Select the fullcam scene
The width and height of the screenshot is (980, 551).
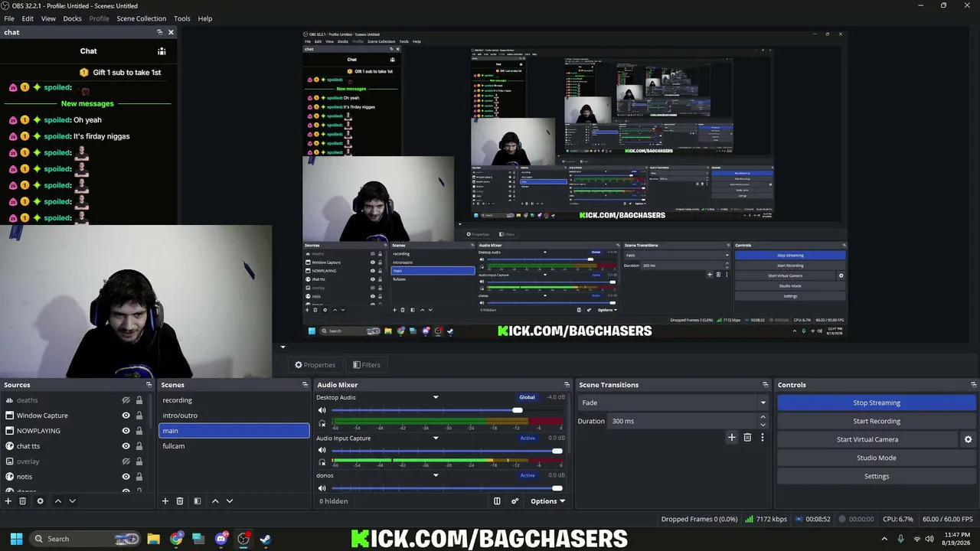(234, 446)
